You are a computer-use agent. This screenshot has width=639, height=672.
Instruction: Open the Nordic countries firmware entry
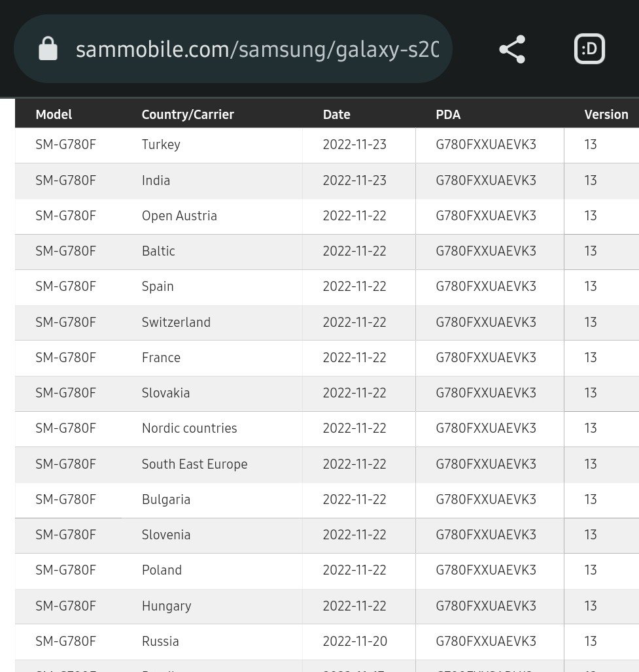[x=189, y=428]
